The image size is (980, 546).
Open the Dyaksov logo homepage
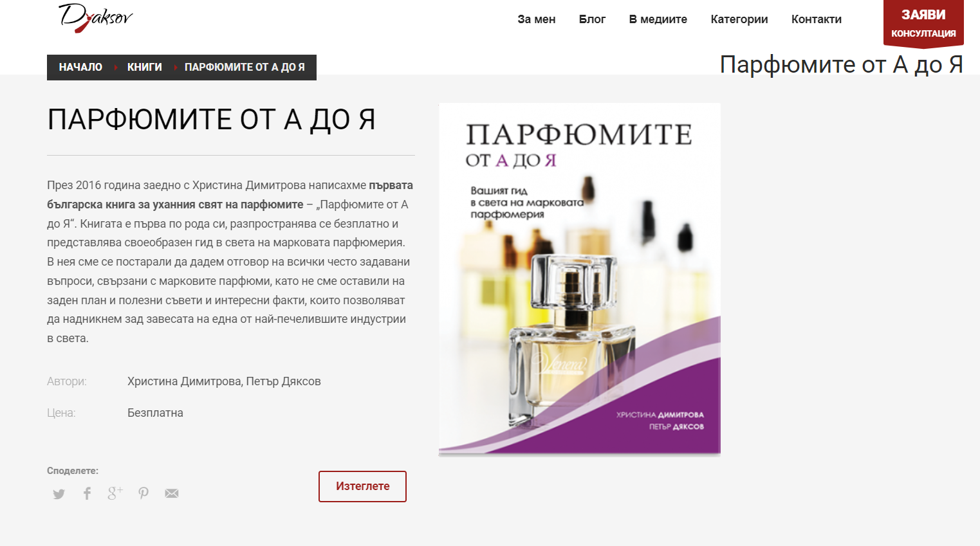click(95, 17)
